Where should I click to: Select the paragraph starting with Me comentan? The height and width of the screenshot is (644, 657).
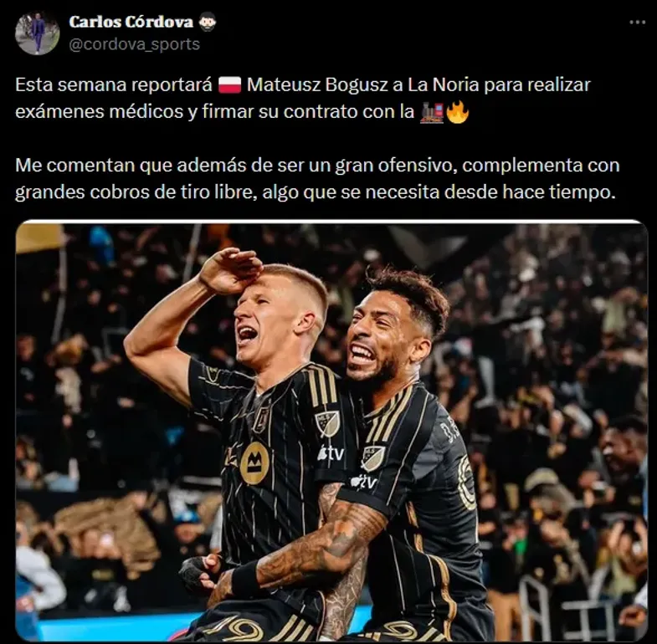(317, 179)
